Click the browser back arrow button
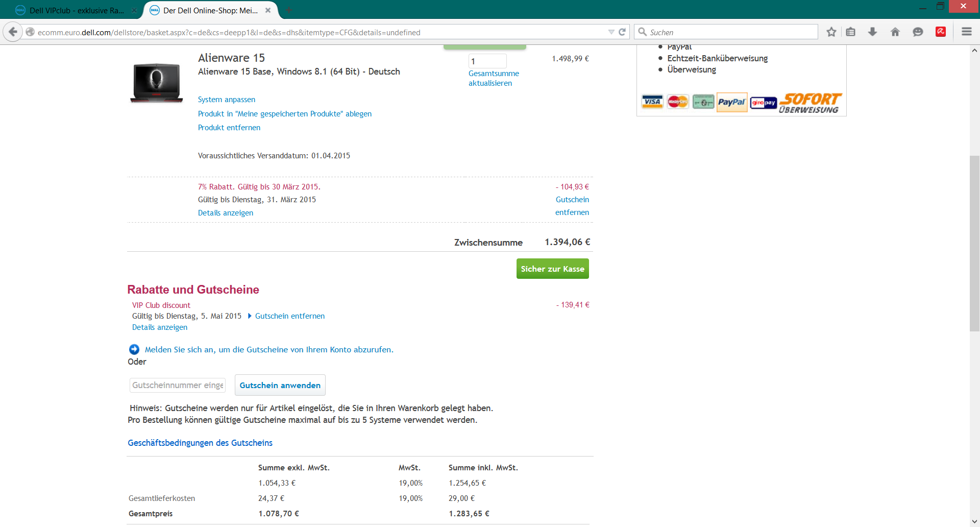This screenshot has width=980, height=527. (x=13, y=32)
